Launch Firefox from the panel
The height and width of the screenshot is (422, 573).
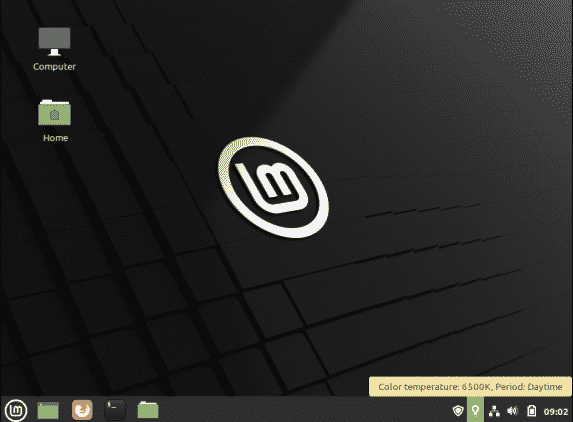click(82, 410)
